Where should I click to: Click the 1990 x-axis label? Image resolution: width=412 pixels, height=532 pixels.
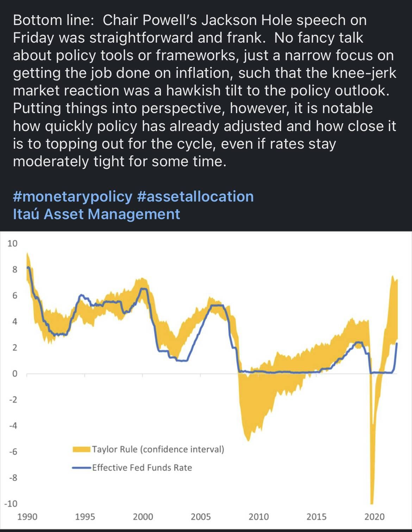27,517
